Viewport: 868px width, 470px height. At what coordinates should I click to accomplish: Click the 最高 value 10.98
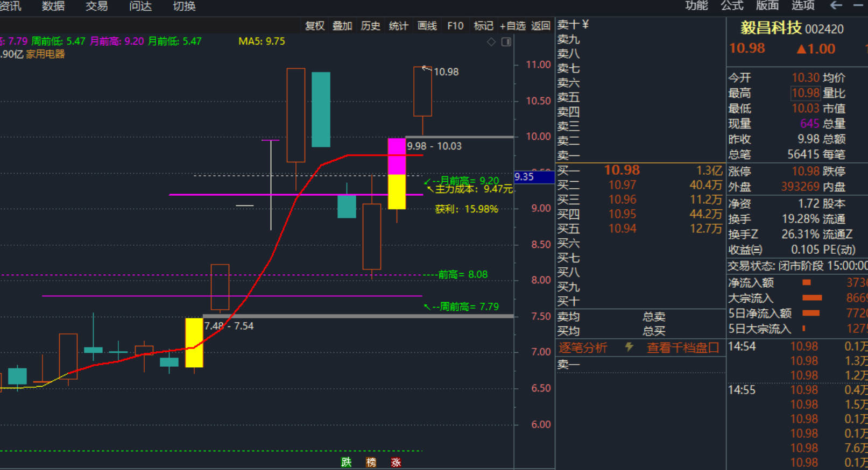[806, 93]
